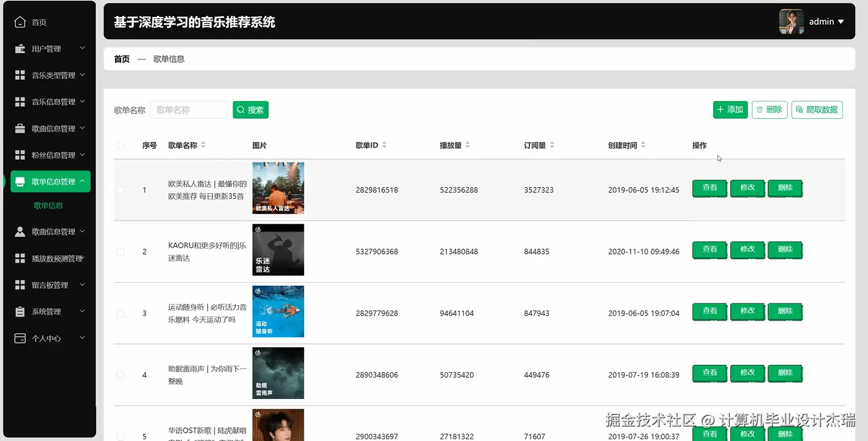Delete the 运动随身听 playlist row
Viewport: 868px width, 441px height.
point(785,311)
